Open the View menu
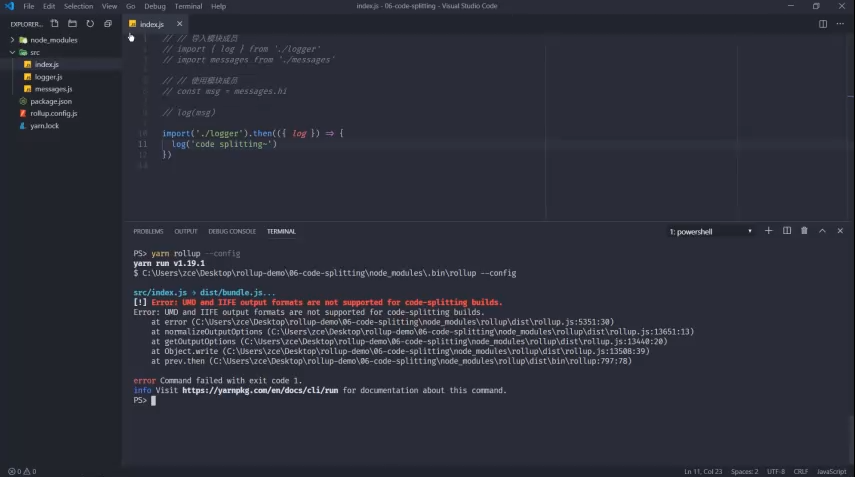The width and height of the screenshot is (855, 477). click(109, 6)
